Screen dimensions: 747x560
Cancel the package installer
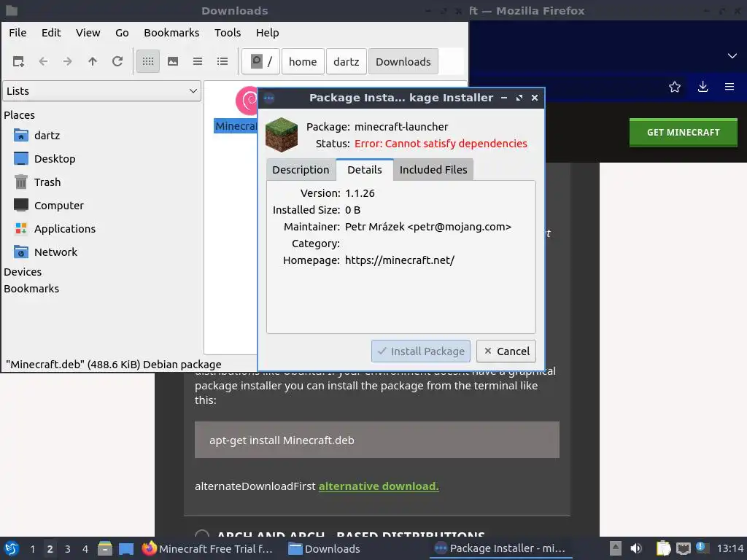(506, 351)
